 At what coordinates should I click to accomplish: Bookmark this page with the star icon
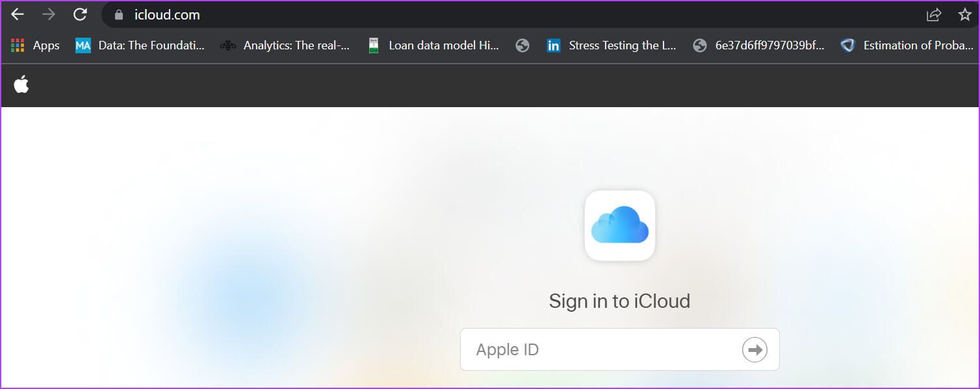tap(965, 14)
